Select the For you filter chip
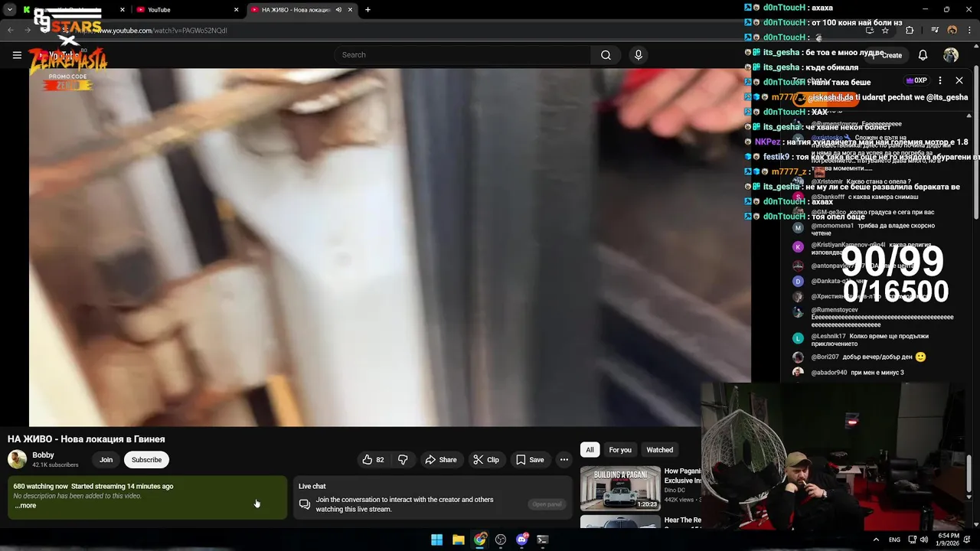The height and width of the screenshot is (551, 980). [620, 450]
